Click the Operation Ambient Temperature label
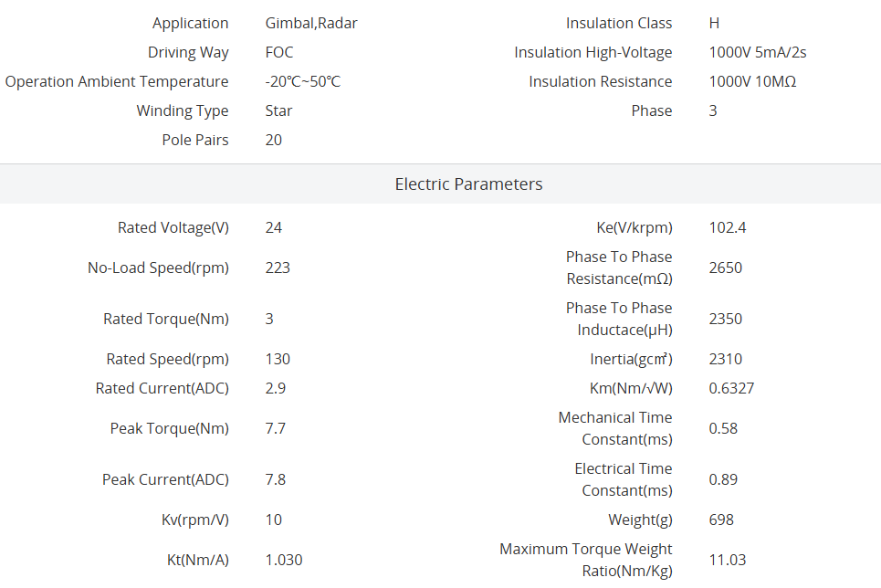Screen dimensions: 881x588 tap(117, 82)
